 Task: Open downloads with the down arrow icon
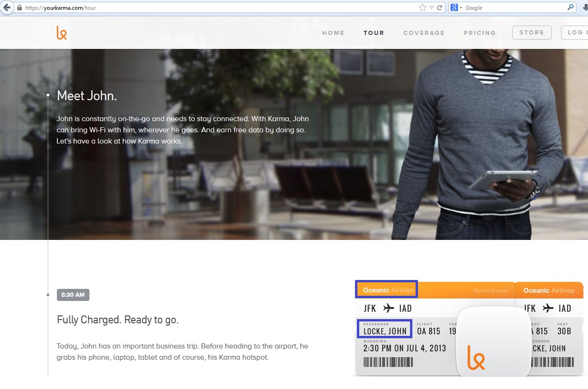584,8
